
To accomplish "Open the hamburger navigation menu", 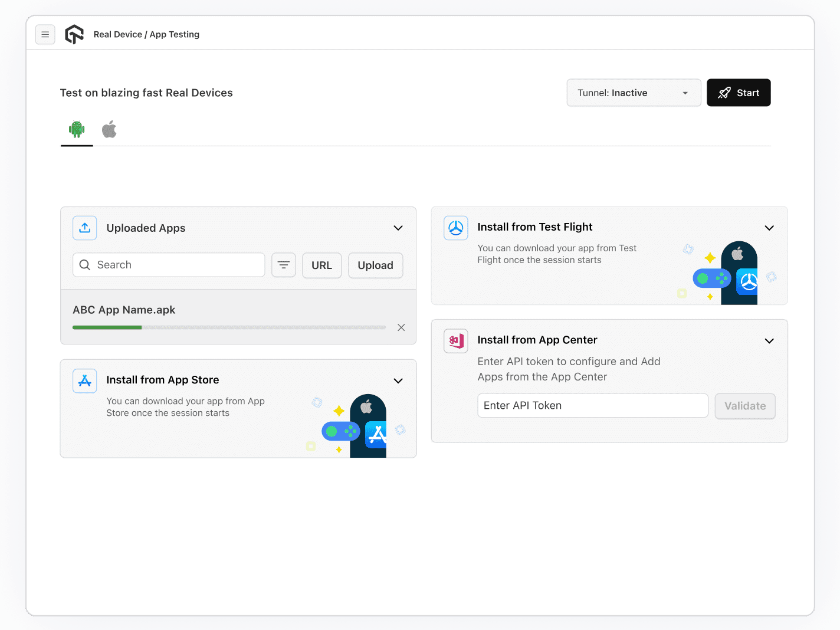I will tap(45, 34).
